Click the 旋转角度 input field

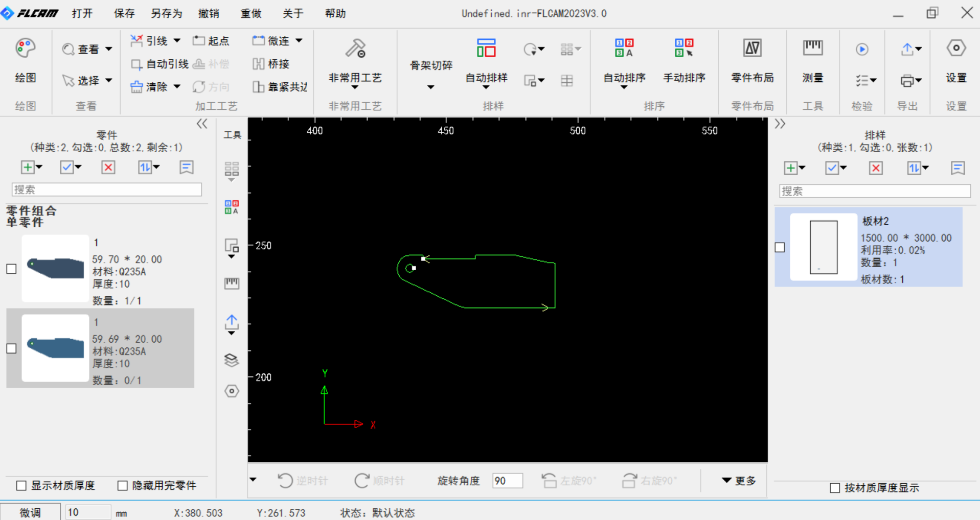507,481
